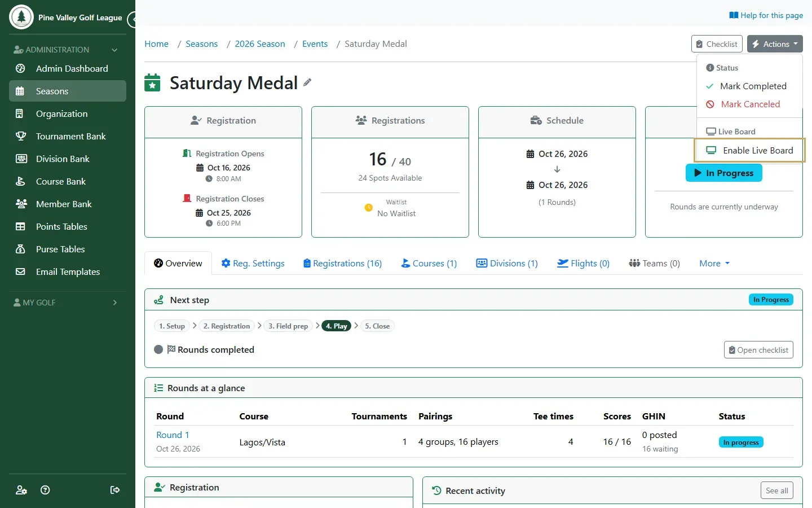Open Help for this page link

766,15
